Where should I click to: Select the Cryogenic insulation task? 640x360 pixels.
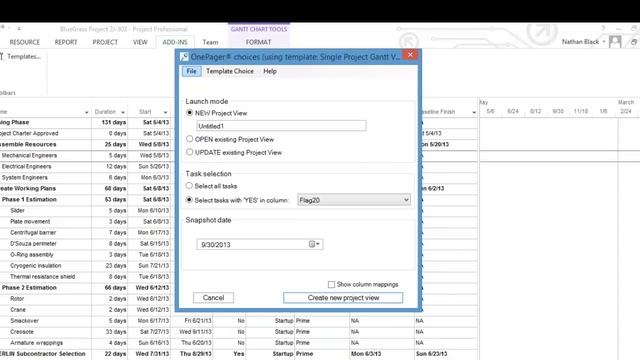[x=36, y=266]
